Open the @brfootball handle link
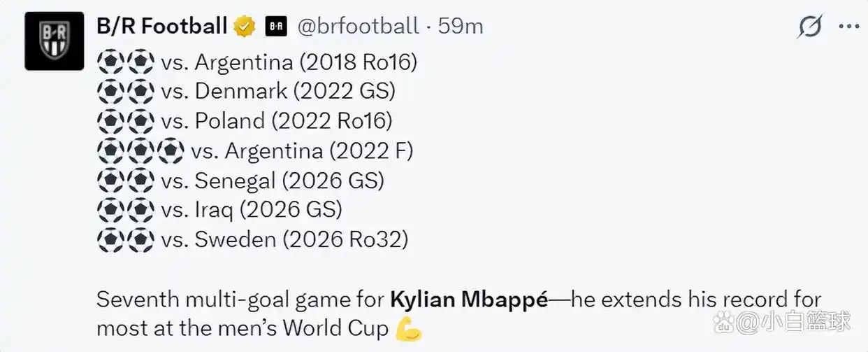 coord(359,27)
